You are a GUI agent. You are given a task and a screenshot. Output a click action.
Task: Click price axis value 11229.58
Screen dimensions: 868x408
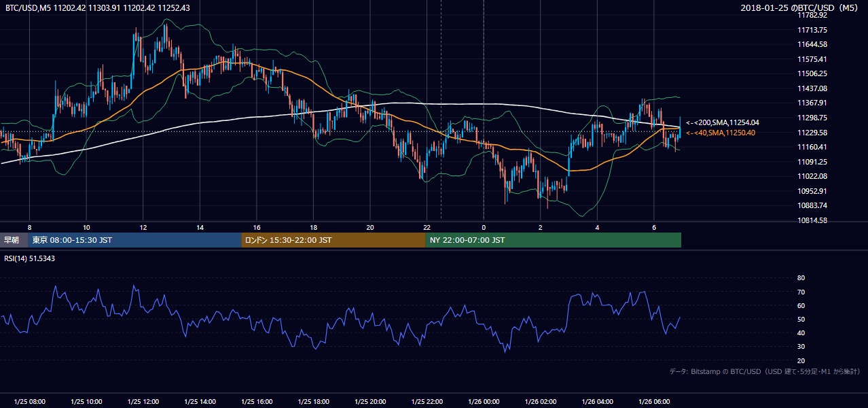[x=812, y=133]
